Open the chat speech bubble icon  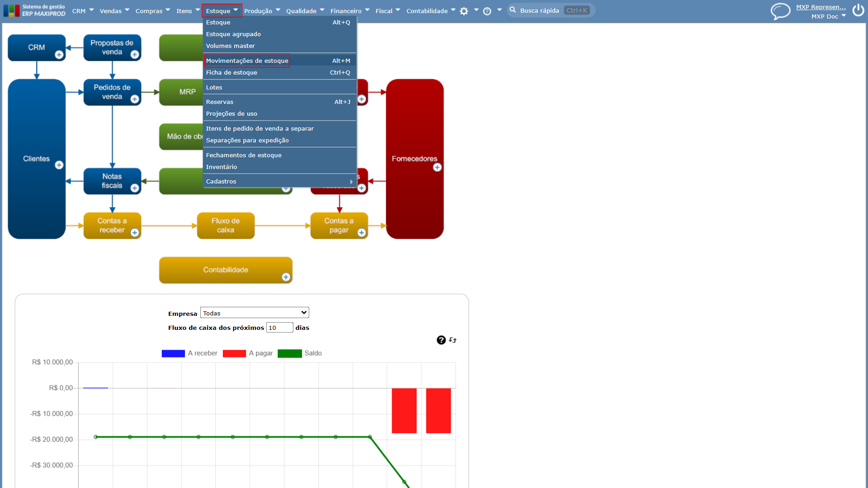780,11
